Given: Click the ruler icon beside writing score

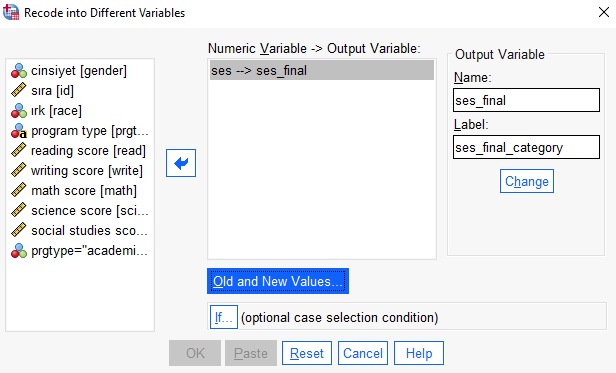Looking at the screenshot, I should click(18, 171).
